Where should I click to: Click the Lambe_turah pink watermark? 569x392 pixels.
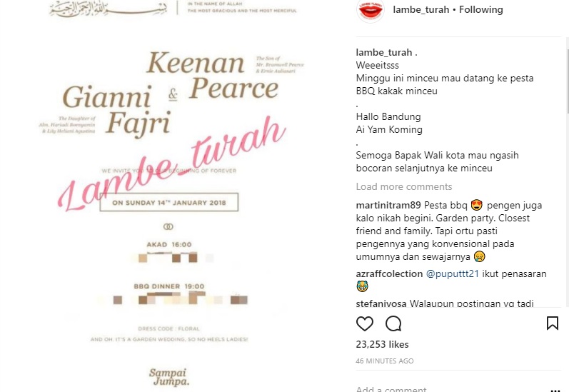click(x=172, y=164)
